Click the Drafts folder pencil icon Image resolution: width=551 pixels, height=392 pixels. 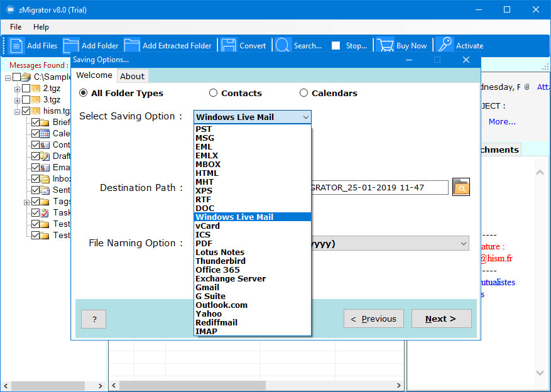pos(45,156)
